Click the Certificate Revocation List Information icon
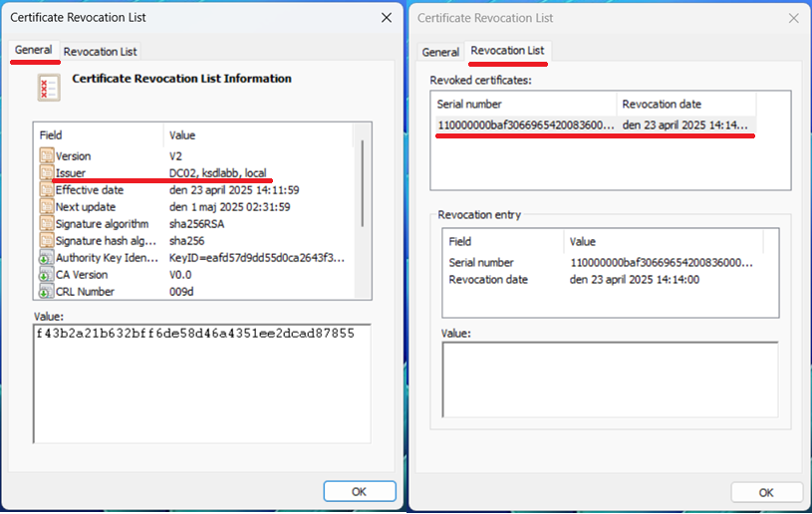Viewport: 812px width, 514px height. [x=49, y=87]
